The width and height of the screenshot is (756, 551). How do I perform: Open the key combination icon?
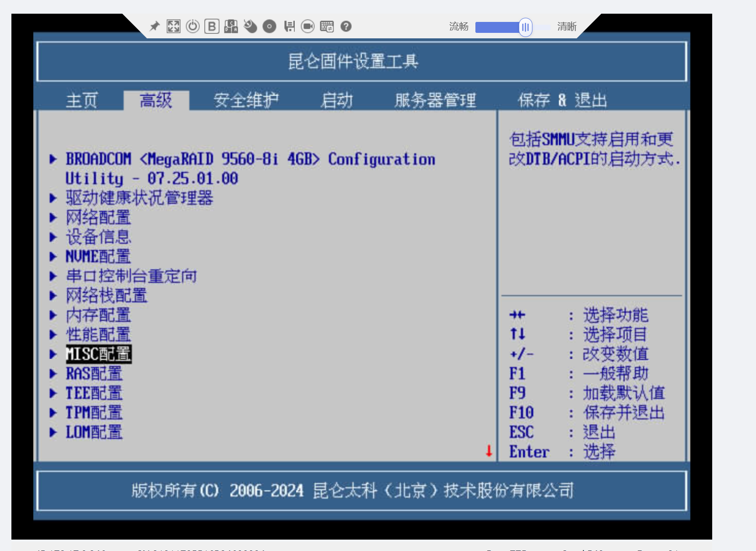[231, 26]
